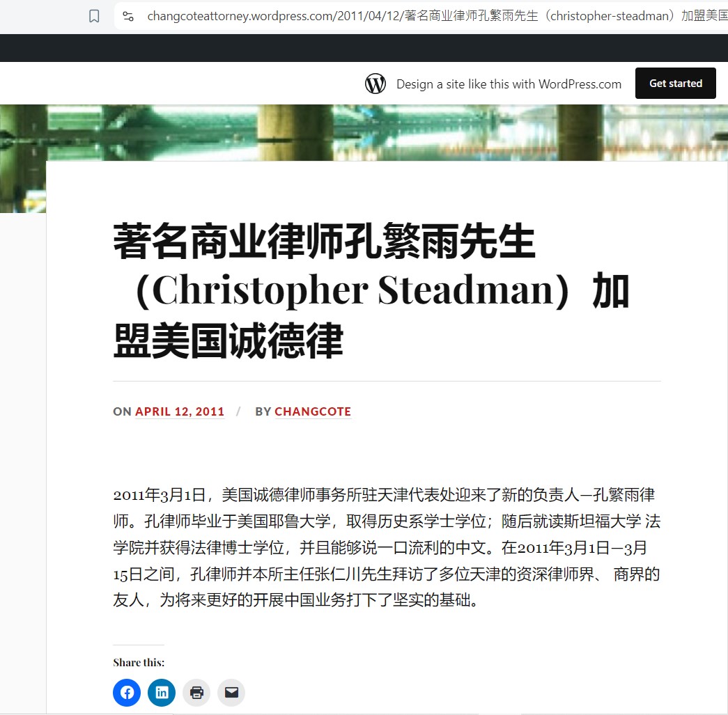Click the paragraph line starting 2011年3月1日

click(x=384, y=494)
